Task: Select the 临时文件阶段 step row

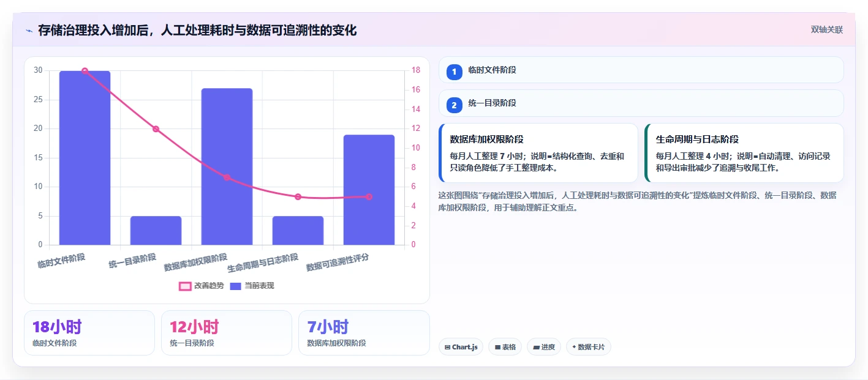Action: (641, 70)
